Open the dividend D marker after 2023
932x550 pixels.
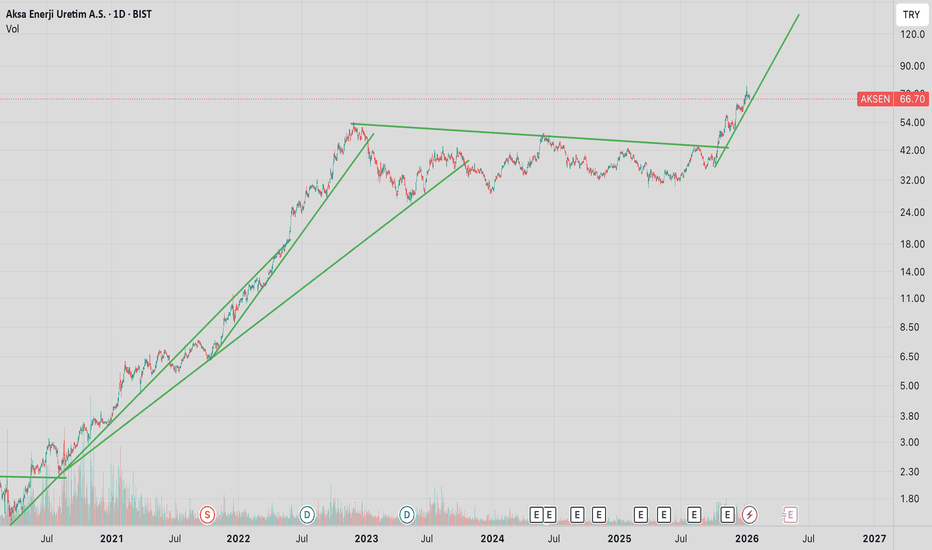click(x=407, y=514)
